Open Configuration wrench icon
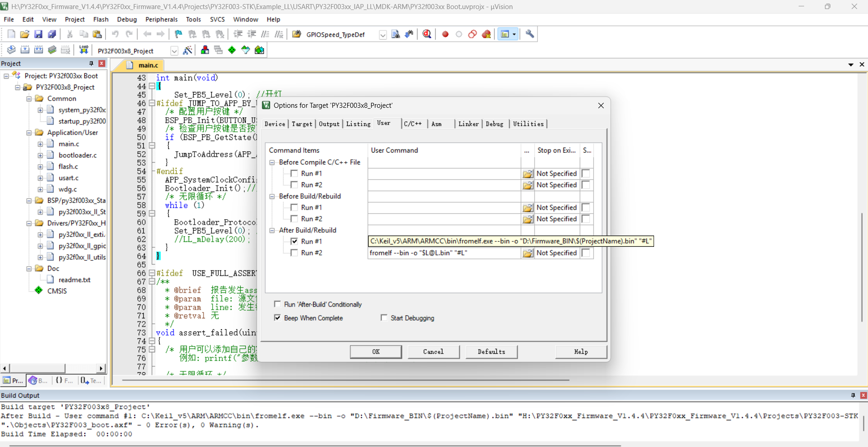 tap(529, 34)
